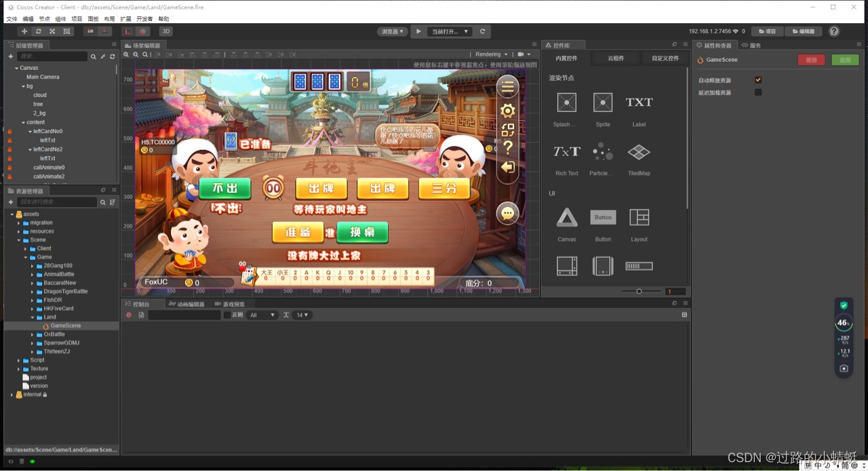Collapse the Land folder in assets tree
Screen dimensions: 868x471
(x=32, y=317)
